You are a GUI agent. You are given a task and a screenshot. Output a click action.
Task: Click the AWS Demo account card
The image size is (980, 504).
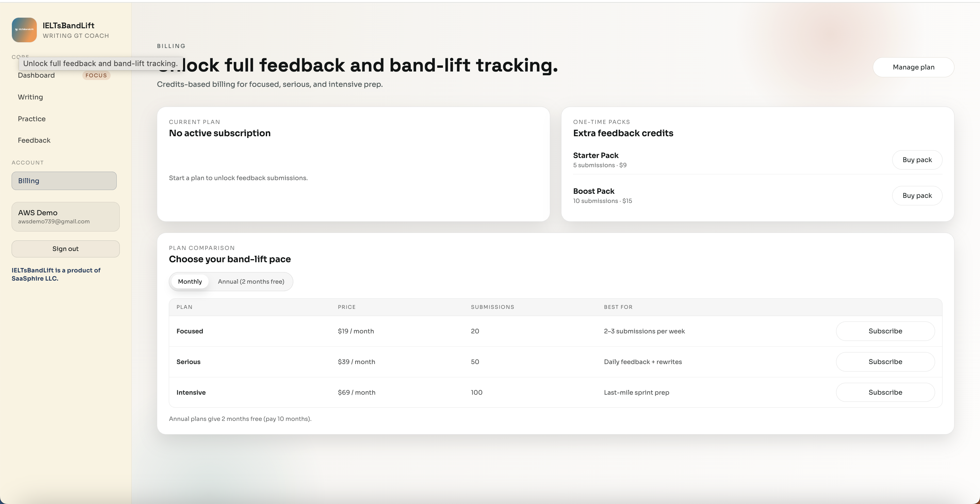pos(65,217)
